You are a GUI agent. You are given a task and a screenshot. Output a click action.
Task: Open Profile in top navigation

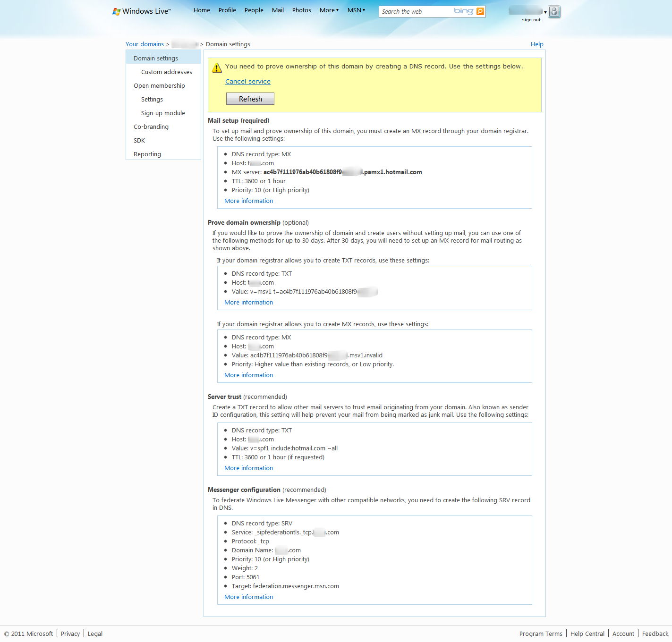coord(227,10)
